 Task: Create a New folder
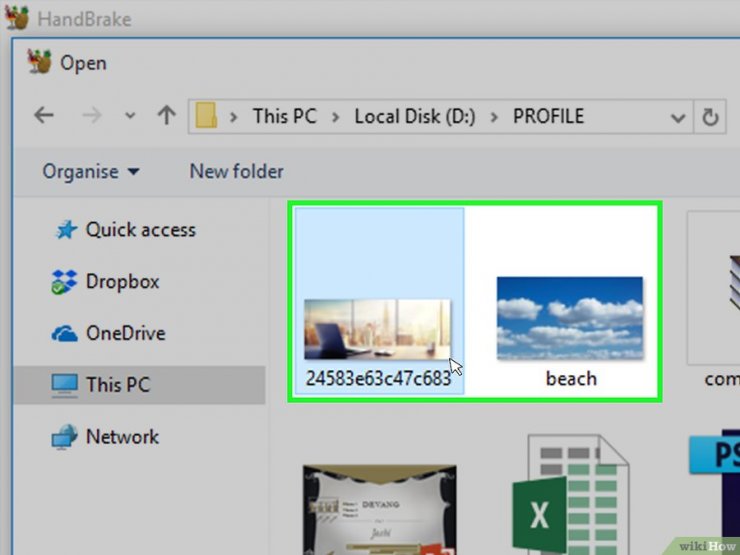coord(236,171)
